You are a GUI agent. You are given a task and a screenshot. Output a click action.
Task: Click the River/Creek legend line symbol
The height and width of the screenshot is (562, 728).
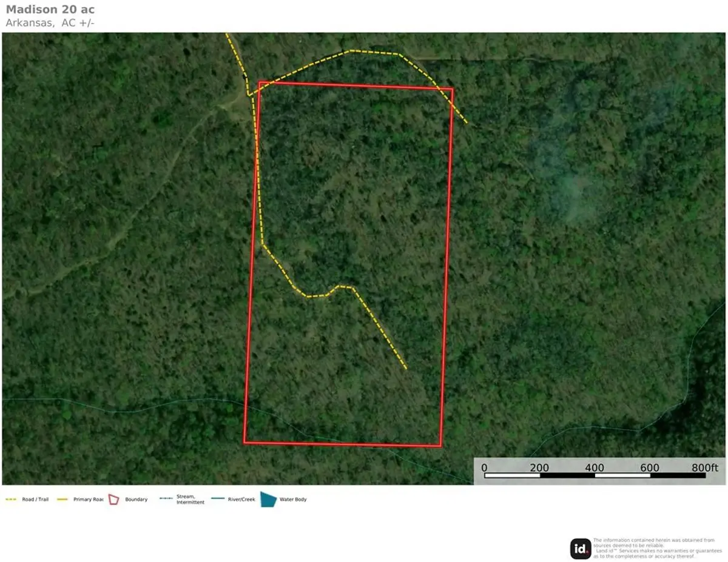(218, 500)
